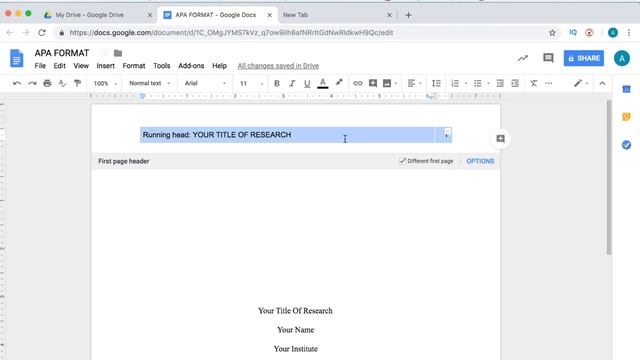Open the Edit menu

[59, 66]
